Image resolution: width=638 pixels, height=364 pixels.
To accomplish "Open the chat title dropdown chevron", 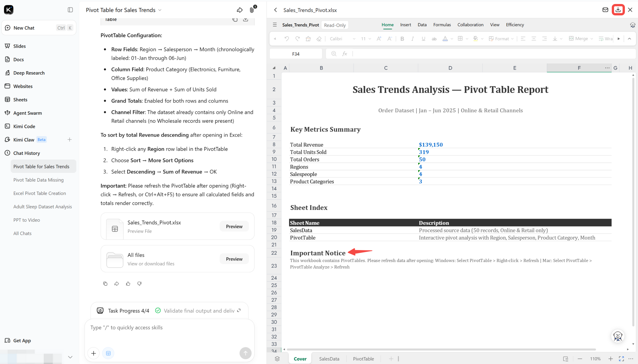I will click(x=160, y=10).
